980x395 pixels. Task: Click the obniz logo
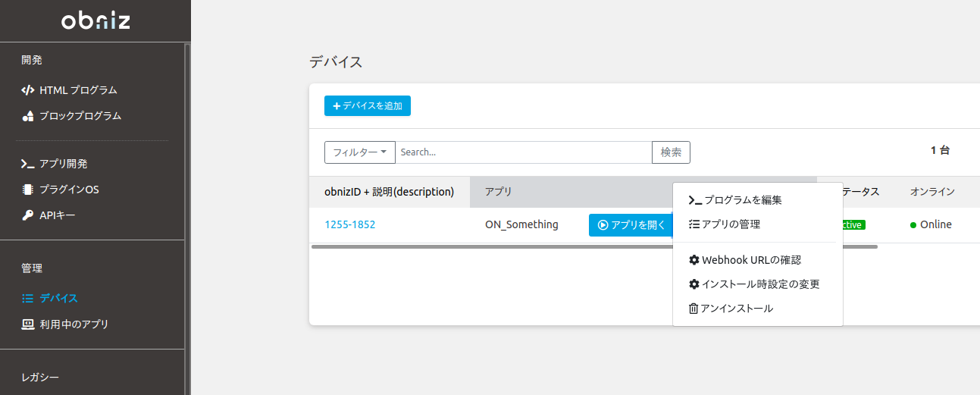95,21
